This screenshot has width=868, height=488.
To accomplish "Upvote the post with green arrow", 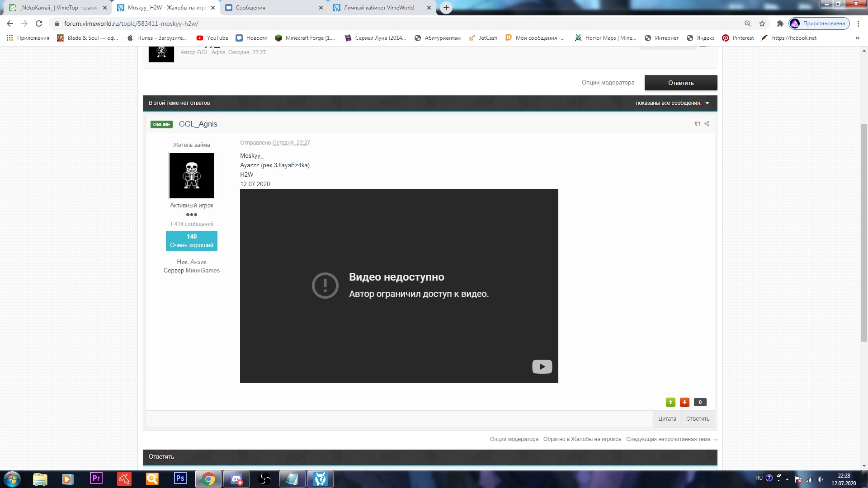I will (670, 402).
